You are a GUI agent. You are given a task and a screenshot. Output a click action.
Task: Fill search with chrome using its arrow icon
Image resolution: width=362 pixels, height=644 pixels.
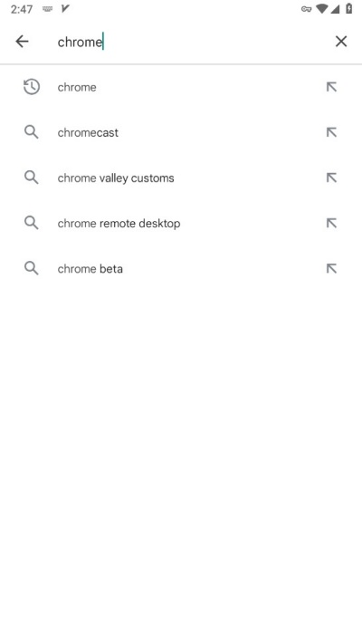(x=331, y=87)
